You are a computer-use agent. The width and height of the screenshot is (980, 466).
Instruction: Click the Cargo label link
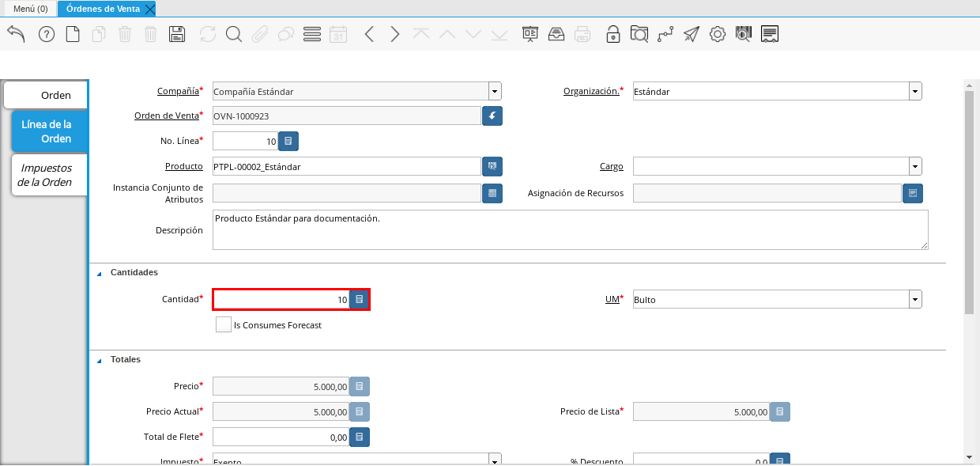pos(611,166)
